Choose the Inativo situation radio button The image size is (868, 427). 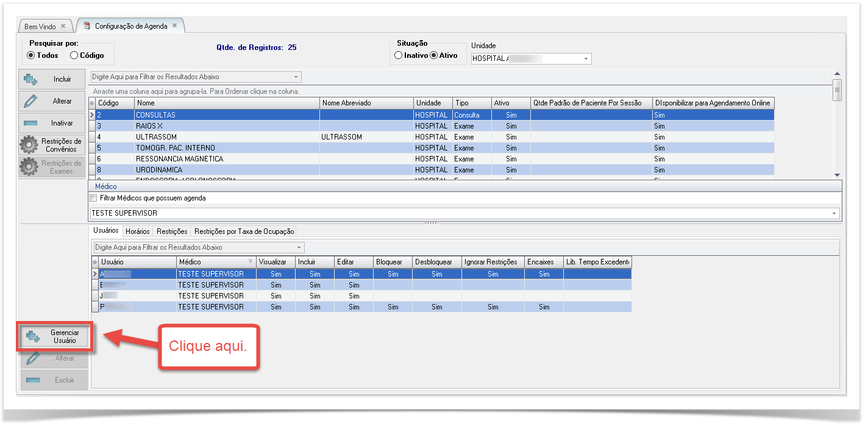pyautogui.click(x=399, y=55)
